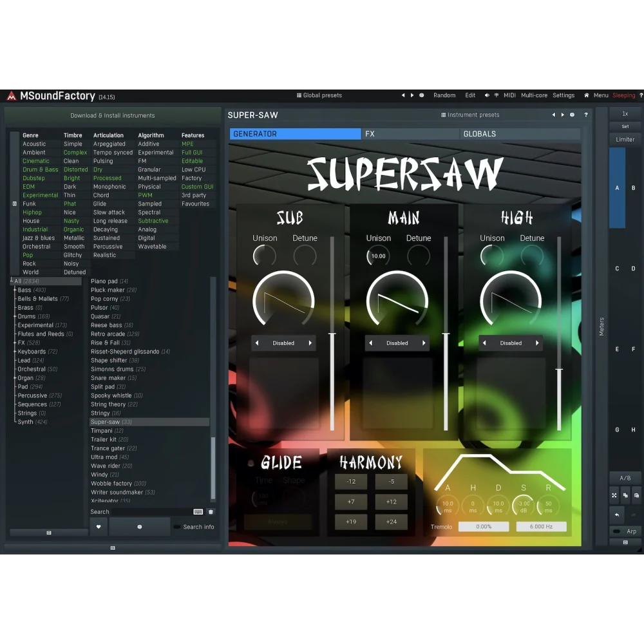
Task: Randomize instrument preset with dice icon
Action: [x=572, y=115]
